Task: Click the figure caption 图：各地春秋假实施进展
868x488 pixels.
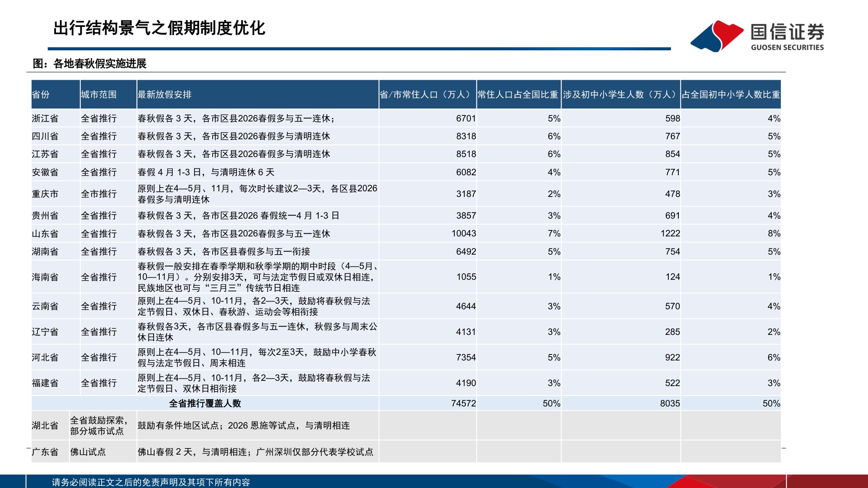Action: click(x=89, y=64)
